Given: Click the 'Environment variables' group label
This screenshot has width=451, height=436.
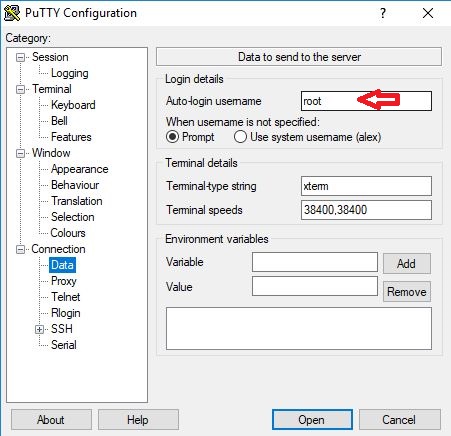Looking at the screenshot, I should point(217,239).
